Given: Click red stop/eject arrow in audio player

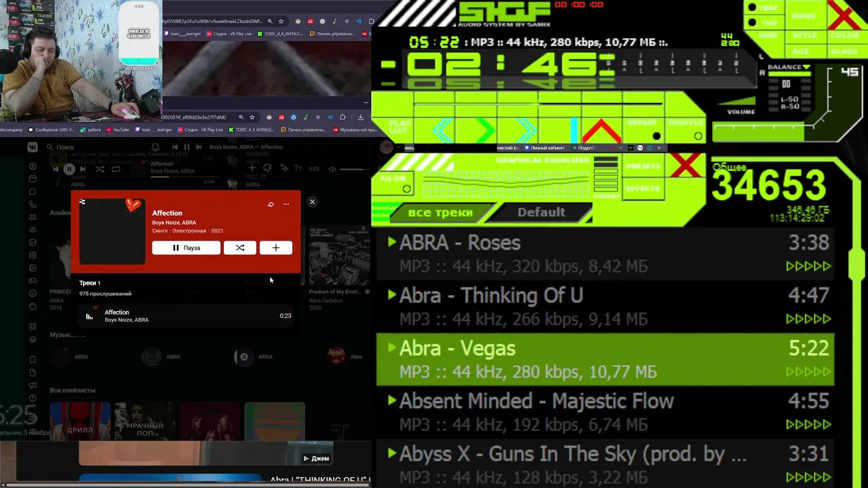Looking at the screenshot, I should coord(601,130).
